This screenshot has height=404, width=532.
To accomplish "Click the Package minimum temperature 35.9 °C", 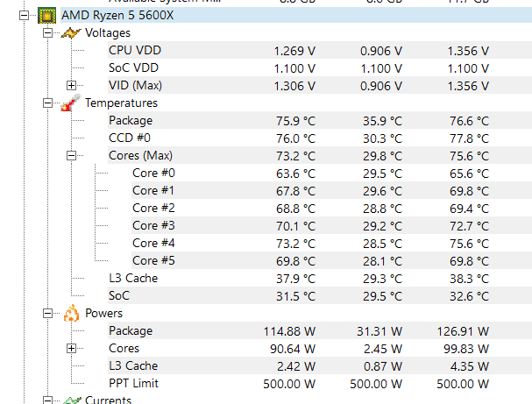I will point(382,121).
